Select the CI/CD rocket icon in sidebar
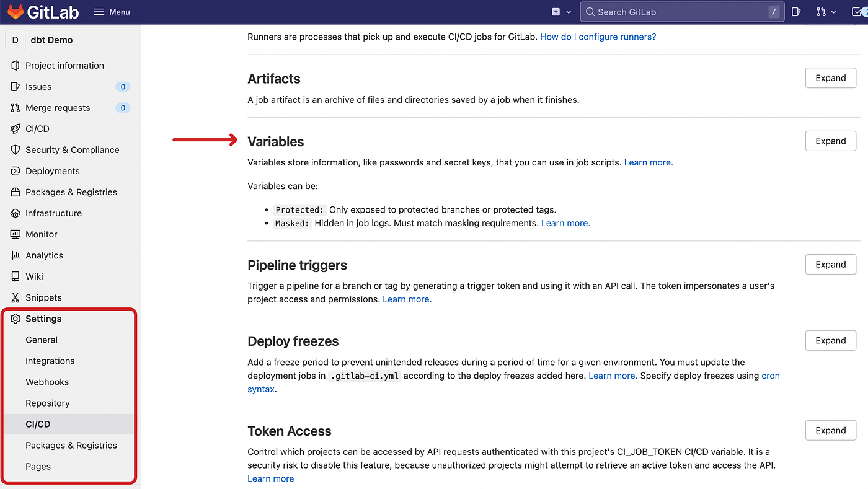The image size is (868, 489). tap(15, 128)
